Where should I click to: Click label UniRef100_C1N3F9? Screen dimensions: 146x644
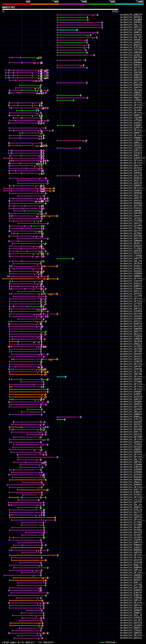click(x=131, y=140)
